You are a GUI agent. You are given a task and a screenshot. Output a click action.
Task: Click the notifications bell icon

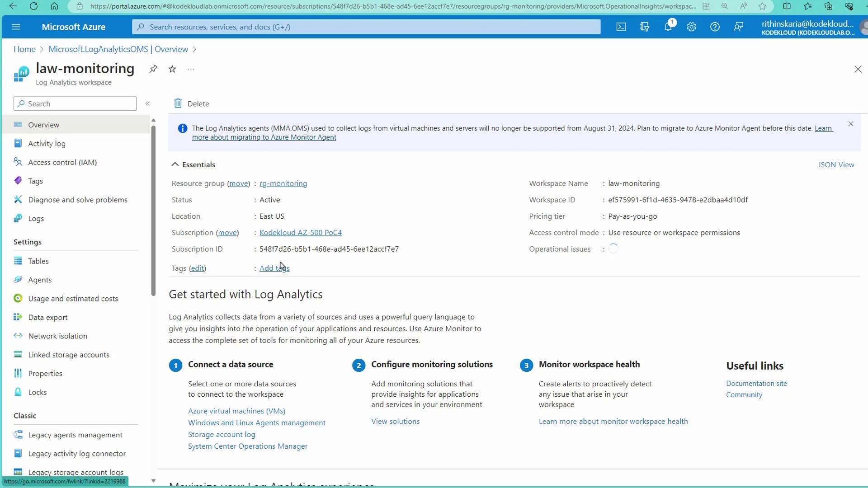tap(668, 27)
